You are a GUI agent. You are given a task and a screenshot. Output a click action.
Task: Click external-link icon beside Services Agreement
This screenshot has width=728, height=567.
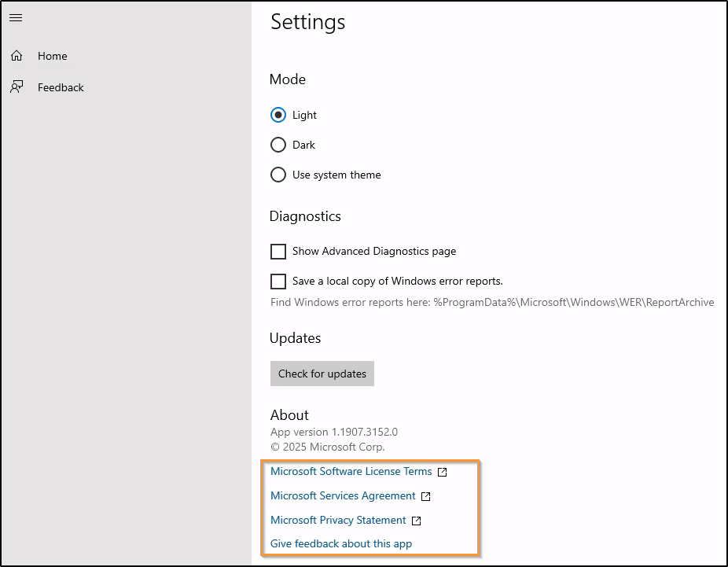426,496
